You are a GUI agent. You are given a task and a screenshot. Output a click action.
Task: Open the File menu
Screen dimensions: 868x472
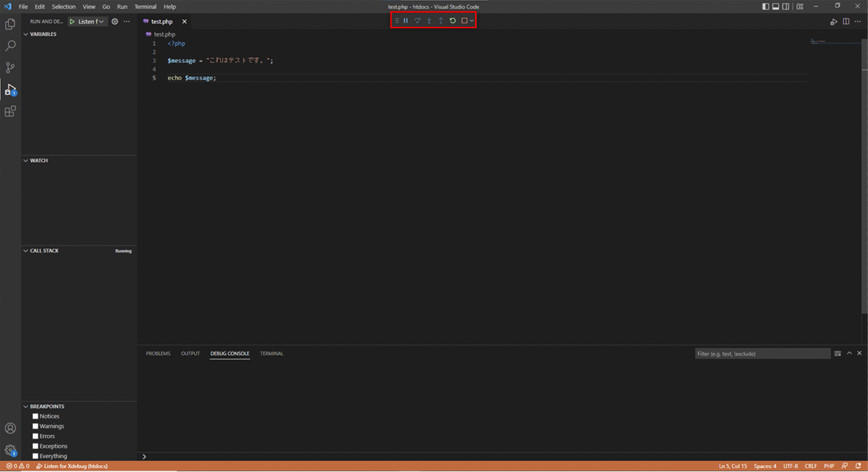pos(23,6)
